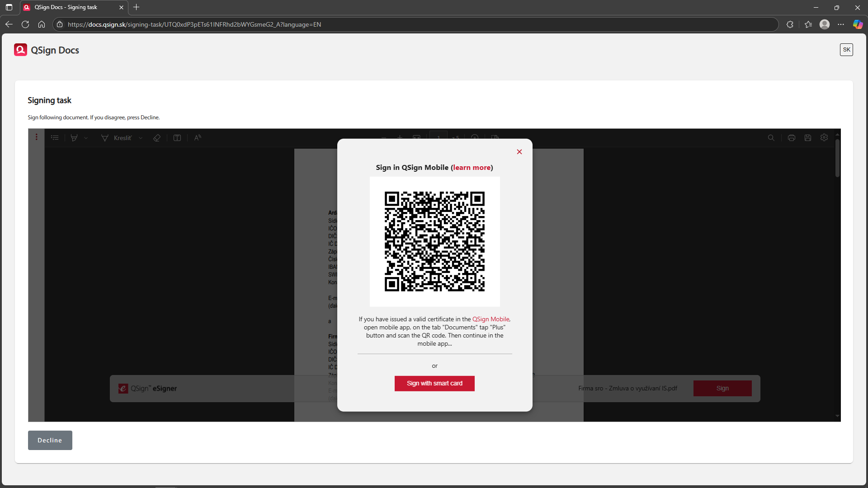Click the Sign with smart card button

(x=434, y=383)
